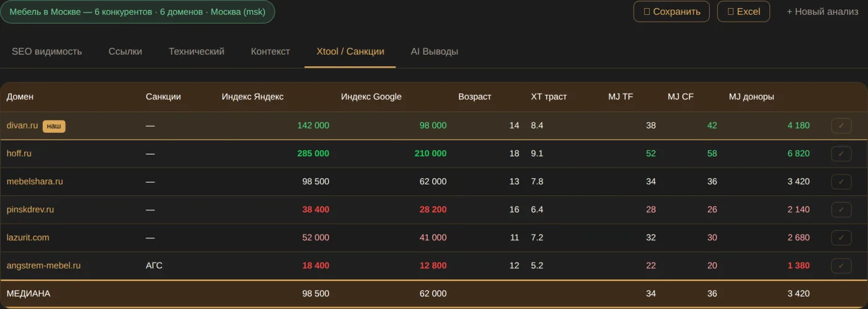Click the наш badge next to divan.ru
This screenshot has height=309, width=868.
pyautogui.click(x=54, y=126)
